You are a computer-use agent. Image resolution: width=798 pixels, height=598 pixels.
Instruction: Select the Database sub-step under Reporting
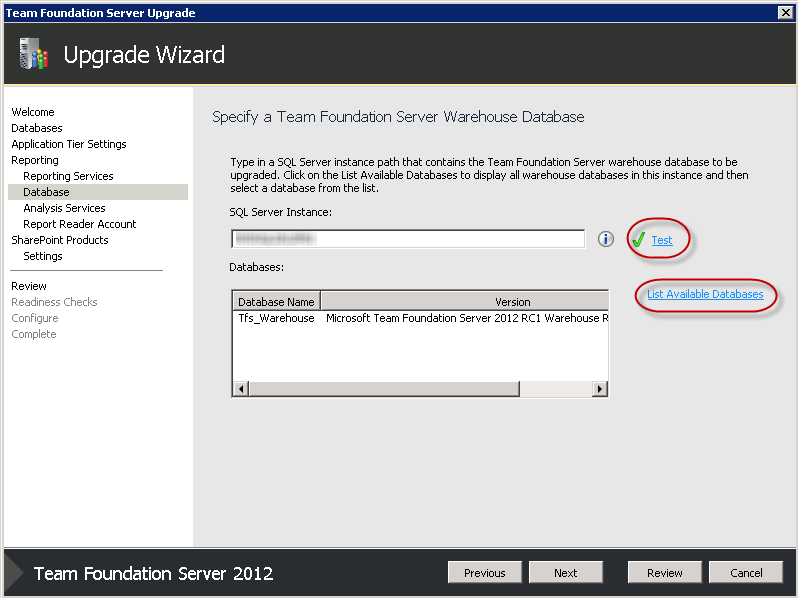pyautogui.click(x=98, y=192)
